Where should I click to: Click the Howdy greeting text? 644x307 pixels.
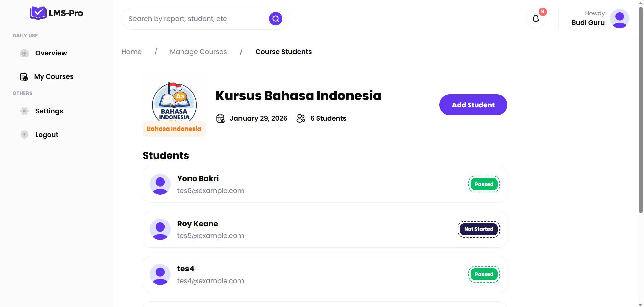595,13
